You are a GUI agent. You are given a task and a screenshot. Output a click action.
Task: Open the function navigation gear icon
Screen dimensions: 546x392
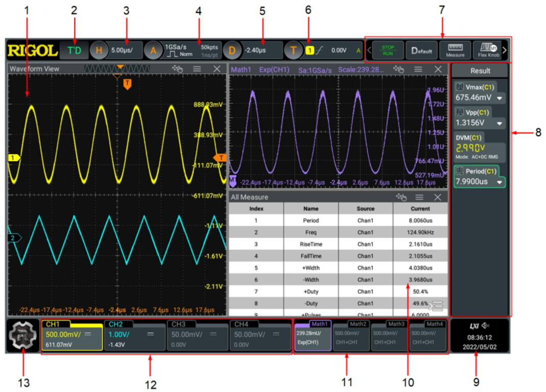click(x=23, y=336)
